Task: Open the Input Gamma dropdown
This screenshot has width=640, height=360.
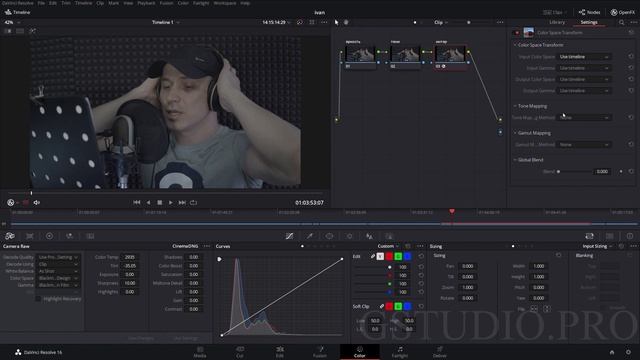Action: coord(584,68)
